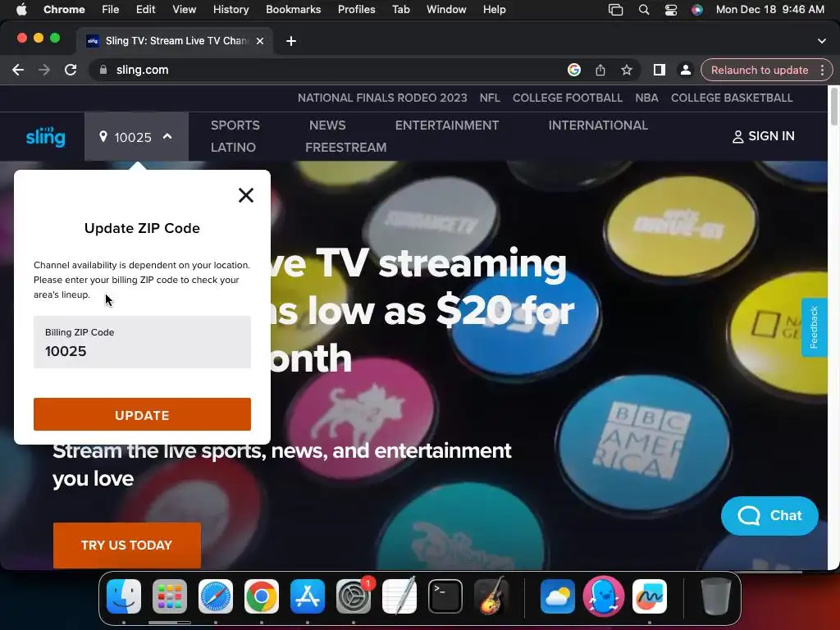Open Weather app from the Dock
This screenshot has width=840, height=630.
tap(558, 596)
